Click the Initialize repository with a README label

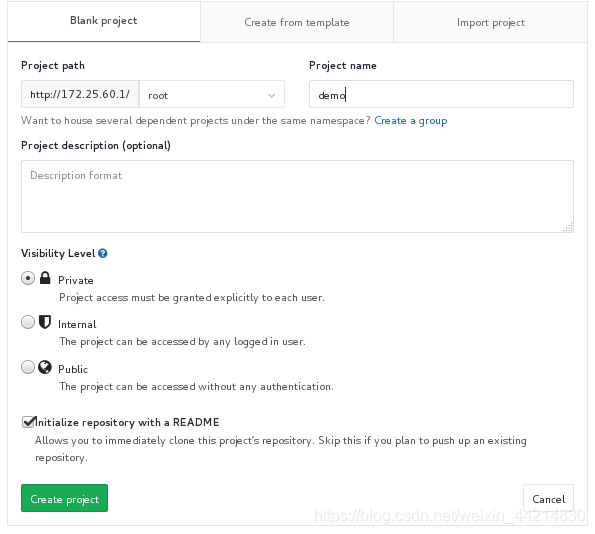click(x=127, y=422)
